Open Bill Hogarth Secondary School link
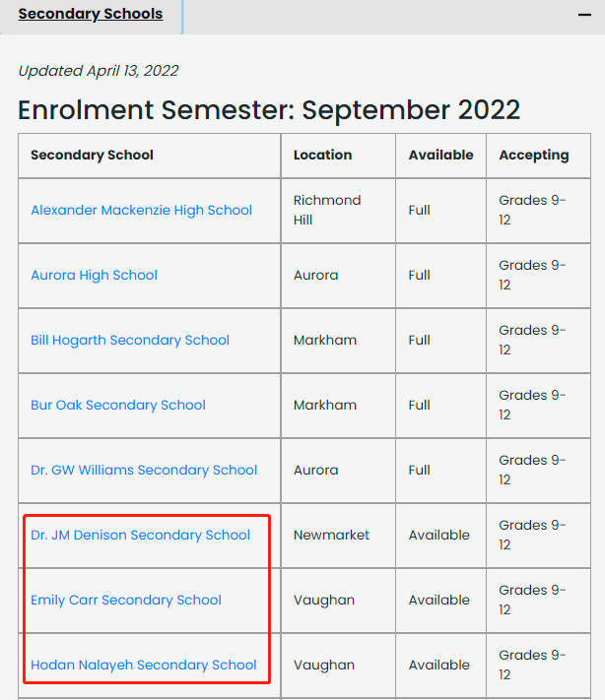This screenshot has height=700, width=605. tap(130, 340)
